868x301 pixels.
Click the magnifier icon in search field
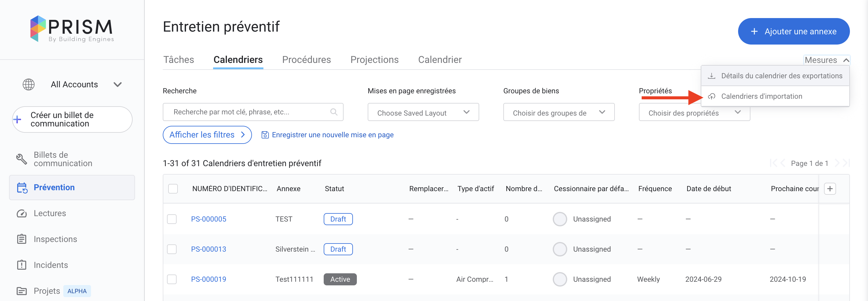click(334, 112)
